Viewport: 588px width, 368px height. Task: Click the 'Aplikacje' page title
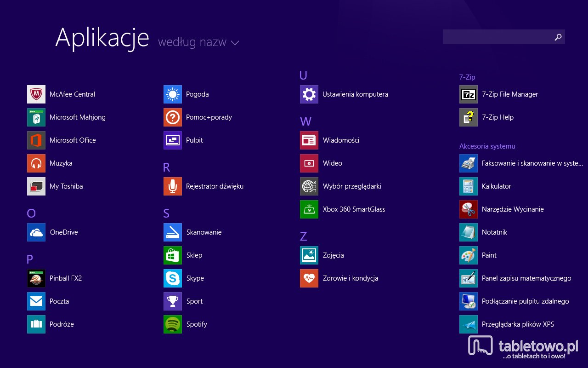pyautogui.click(x=102, y=39)
